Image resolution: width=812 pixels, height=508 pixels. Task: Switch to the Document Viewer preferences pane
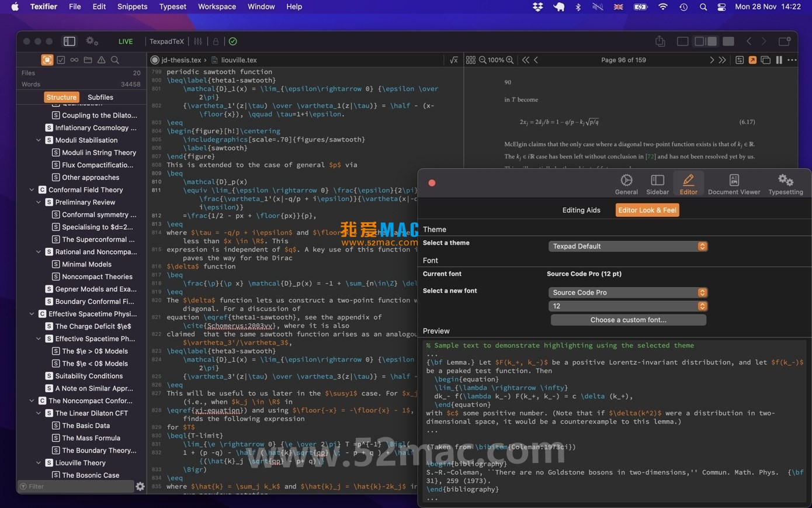point(734,183)
